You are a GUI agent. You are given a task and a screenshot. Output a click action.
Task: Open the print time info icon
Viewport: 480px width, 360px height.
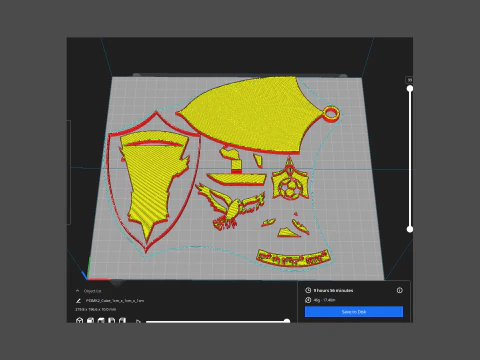399,290
